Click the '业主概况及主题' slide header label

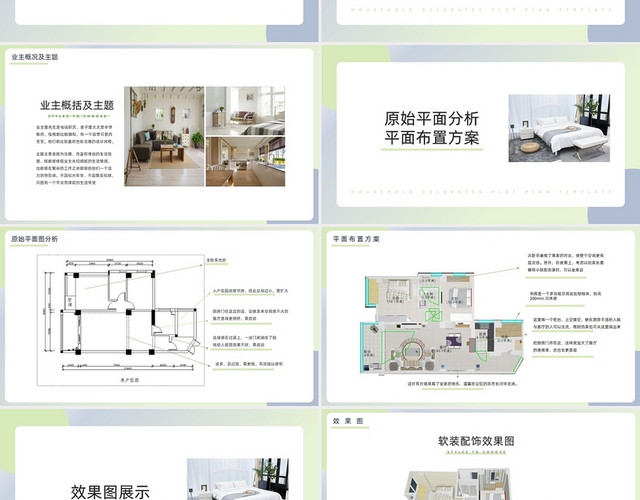[x=35, y=57]
